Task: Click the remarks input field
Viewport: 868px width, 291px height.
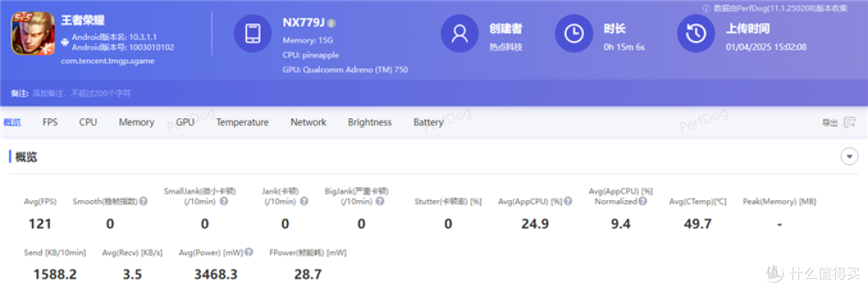Action: pos(82,93)
